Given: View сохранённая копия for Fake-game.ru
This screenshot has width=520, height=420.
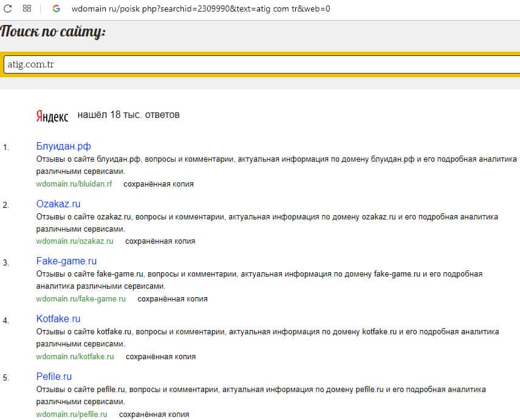Looking at the screenshot, I should (173, 299).
